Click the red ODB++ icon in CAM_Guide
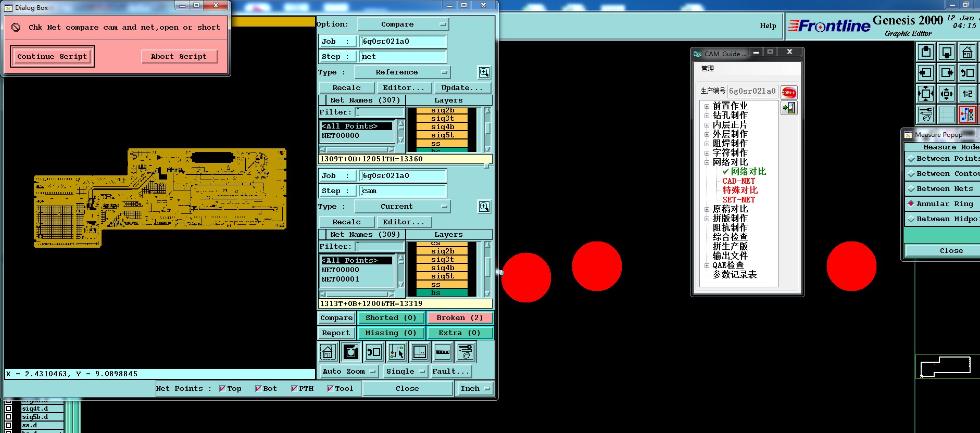This screenshot has height=433, width=980. 788,93
